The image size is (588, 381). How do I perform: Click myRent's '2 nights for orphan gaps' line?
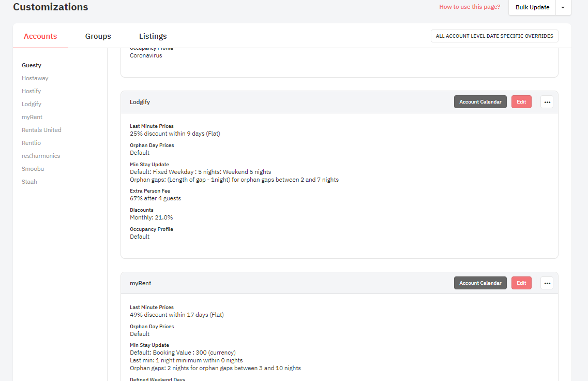tap(215, 368)
